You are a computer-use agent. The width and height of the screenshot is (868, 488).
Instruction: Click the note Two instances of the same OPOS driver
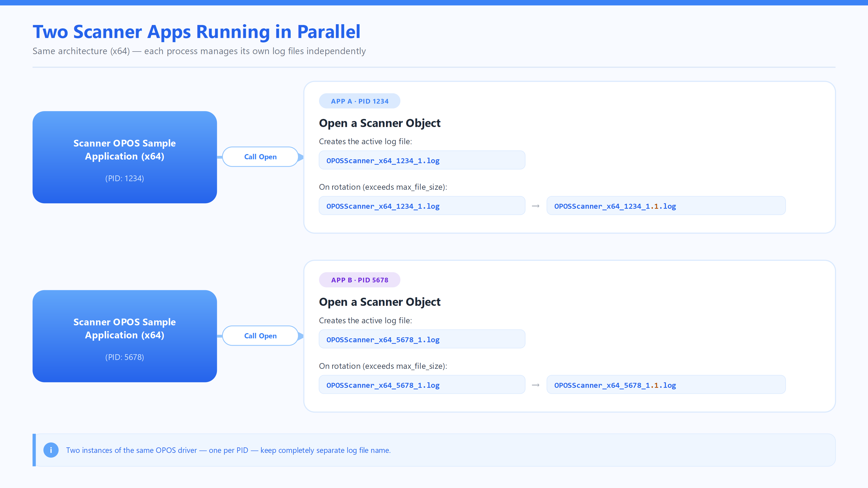click(228, 450)
